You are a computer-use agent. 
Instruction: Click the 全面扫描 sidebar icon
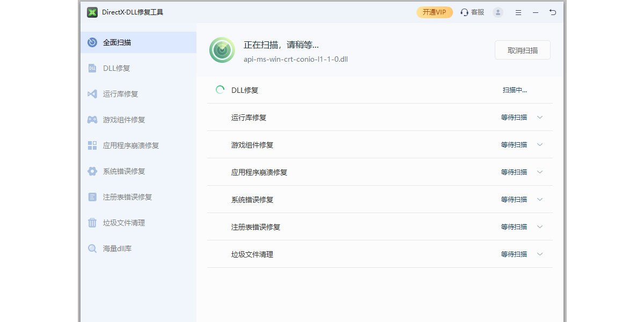pos(92,42)
